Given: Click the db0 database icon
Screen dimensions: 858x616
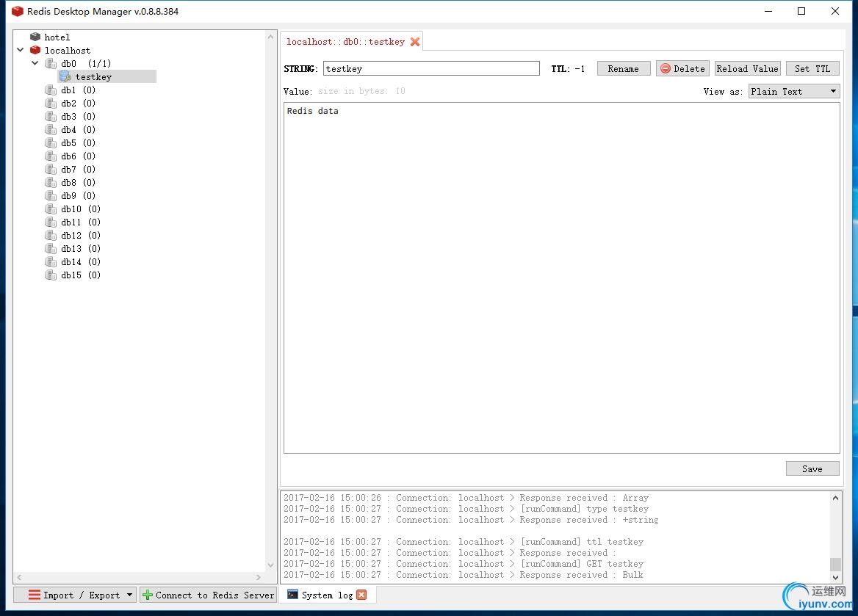Looking at the screenshot, I should click(51, 63).
